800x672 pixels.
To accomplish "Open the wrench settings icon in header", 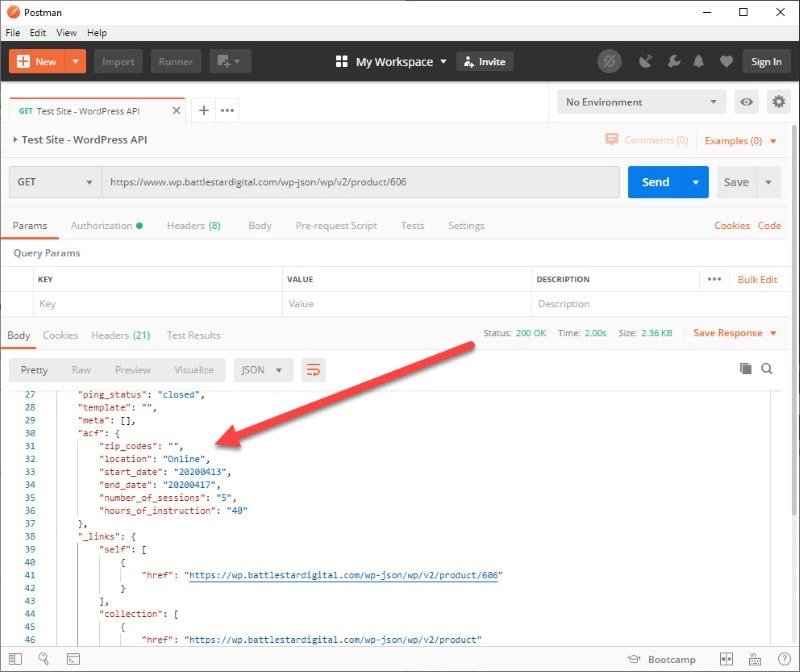I will [x=673, y=62].
